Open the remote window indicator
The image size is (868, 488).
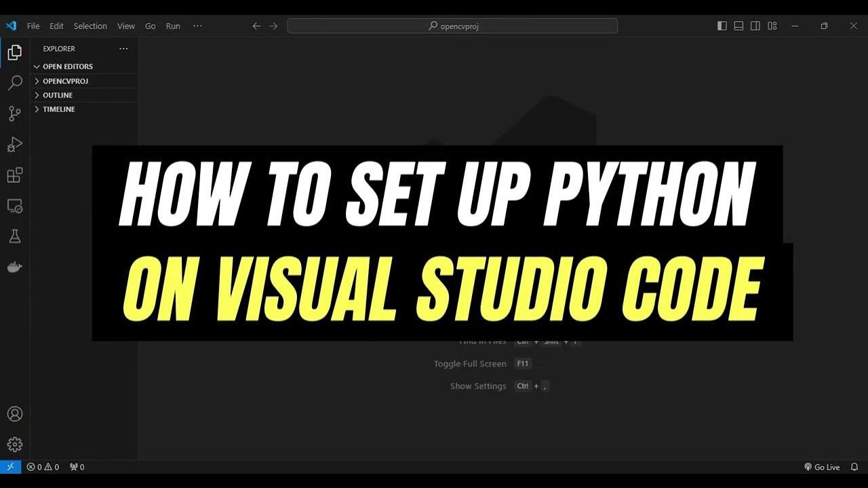[x=10, y=467]
